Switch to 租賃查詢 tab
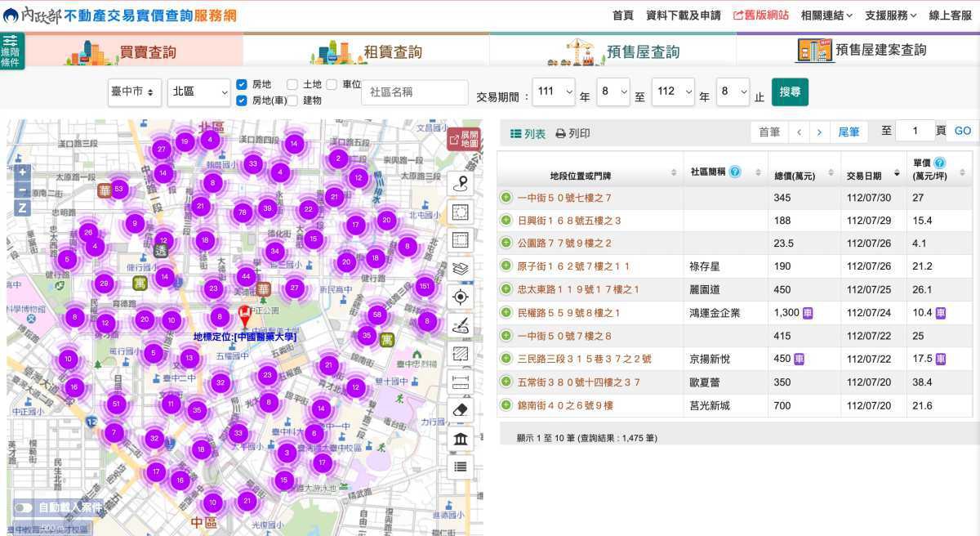 [367, 51]
